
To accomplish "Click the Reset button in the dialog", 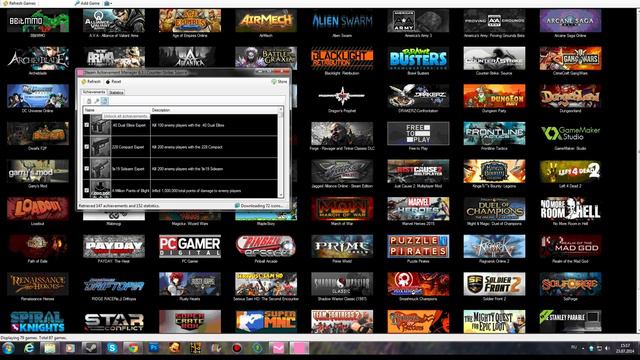I will click(113, 82).
